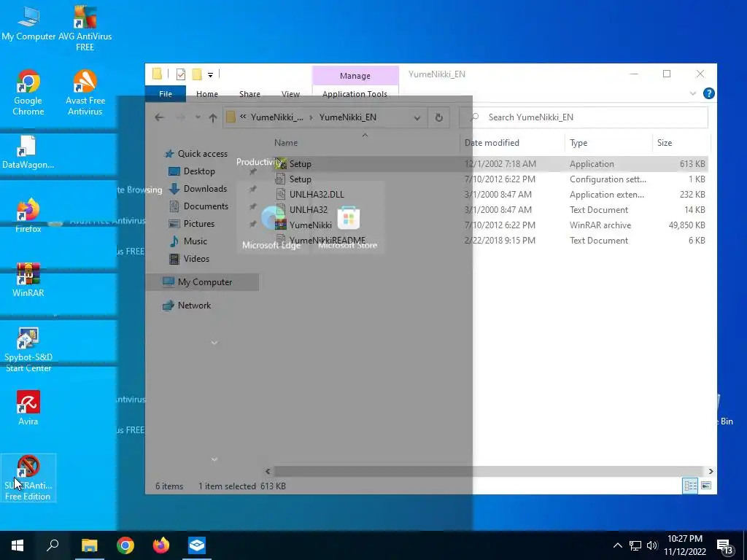Click the horizontal scrollbar right arrow

click(x=711, y=472)
